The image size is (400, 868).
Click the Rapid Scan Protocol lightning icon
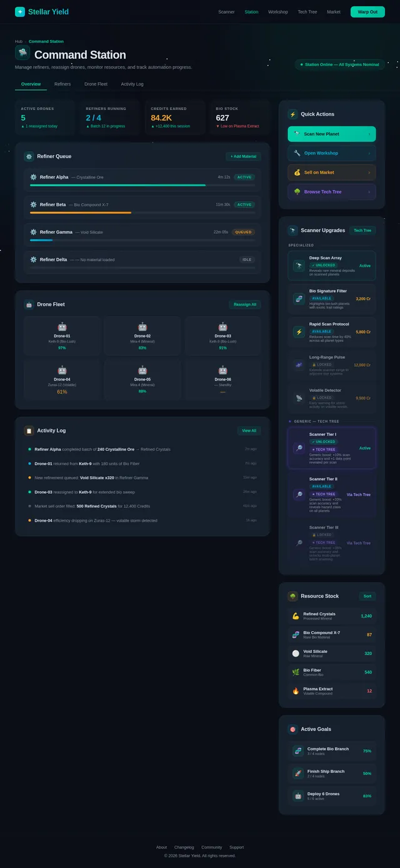point(299,332)
